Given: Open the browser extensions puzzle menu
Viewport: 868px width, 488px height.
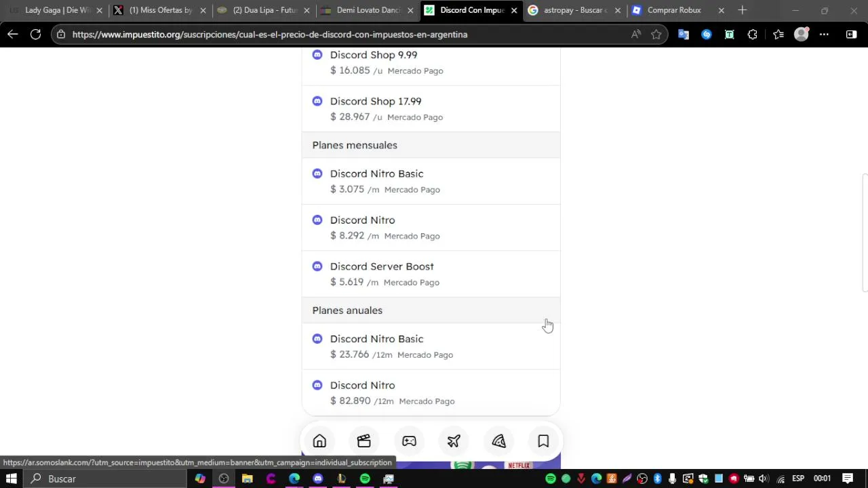Looking at the screenshot, I should (x=753, y=35).
